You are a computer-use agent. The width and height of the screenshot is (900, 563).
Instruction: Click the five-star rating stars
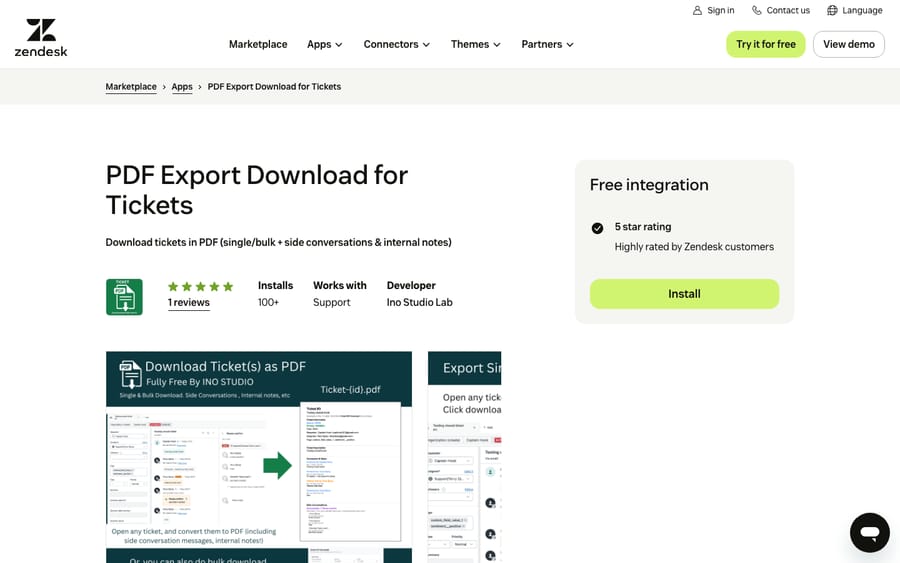click(x=200, y=286)
